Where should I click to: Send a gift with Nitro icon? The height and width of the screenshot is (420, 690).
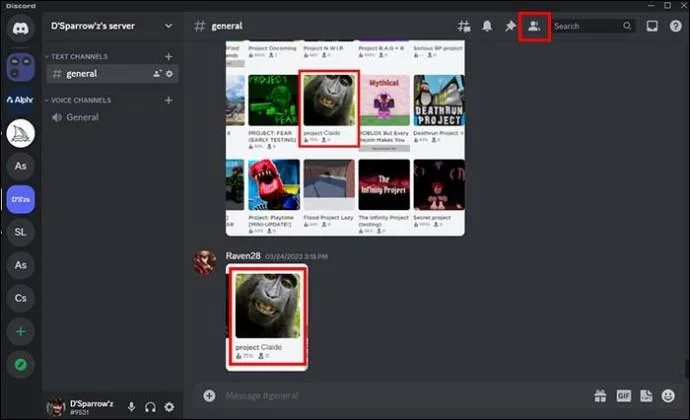(600, 396)
